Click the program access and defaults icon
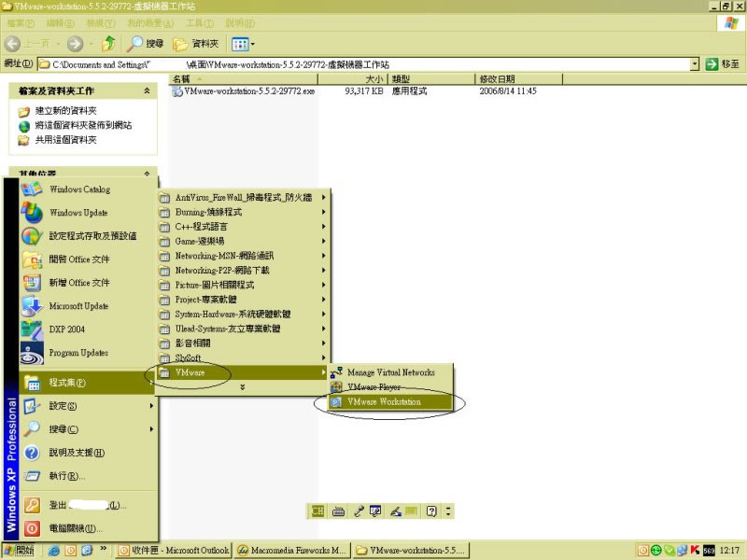Screen dimensions: 747x560 [32, 236]
